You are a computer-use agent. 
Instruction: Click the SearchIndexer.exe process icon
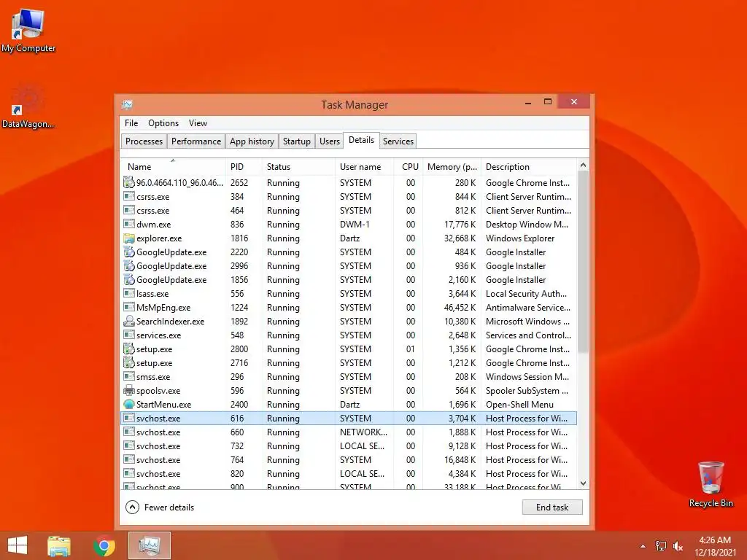click(128, 321)
